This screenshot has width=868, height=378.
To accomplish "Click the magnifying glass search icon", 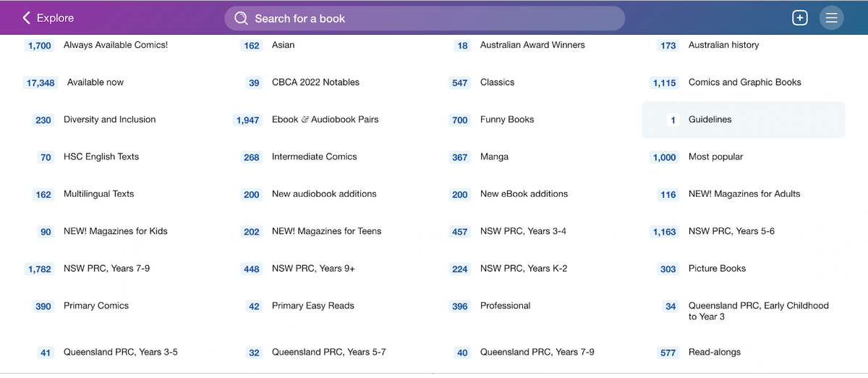I will coord(241,18).
